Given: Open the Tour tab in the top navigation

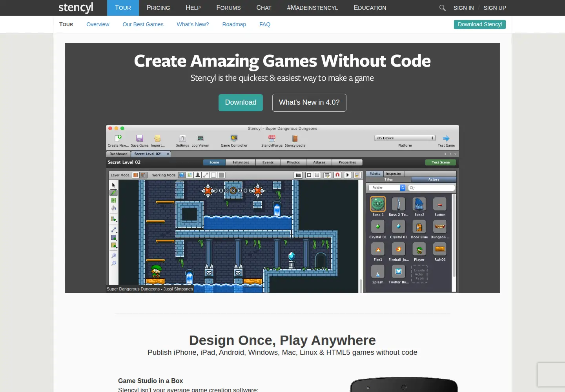Looking at the screenshot, I should tap(123, 8).
